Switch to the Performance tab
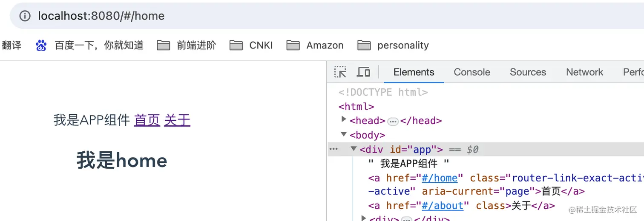 pos(633,72)
